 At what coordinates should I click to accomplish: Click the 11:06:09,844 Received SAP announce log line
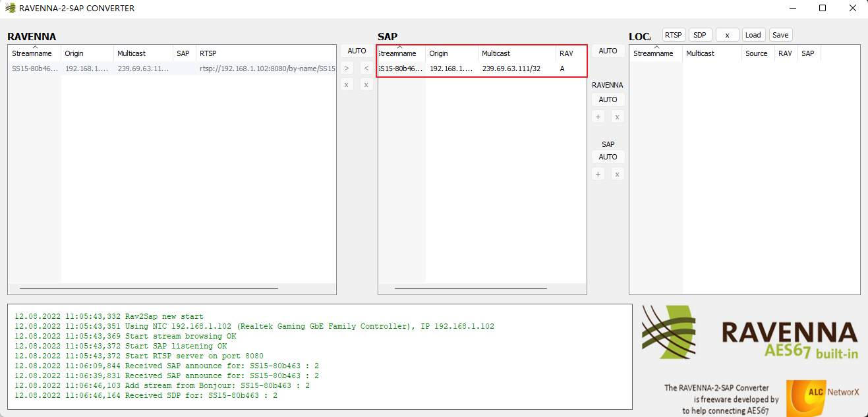click(x=167, y=366)
